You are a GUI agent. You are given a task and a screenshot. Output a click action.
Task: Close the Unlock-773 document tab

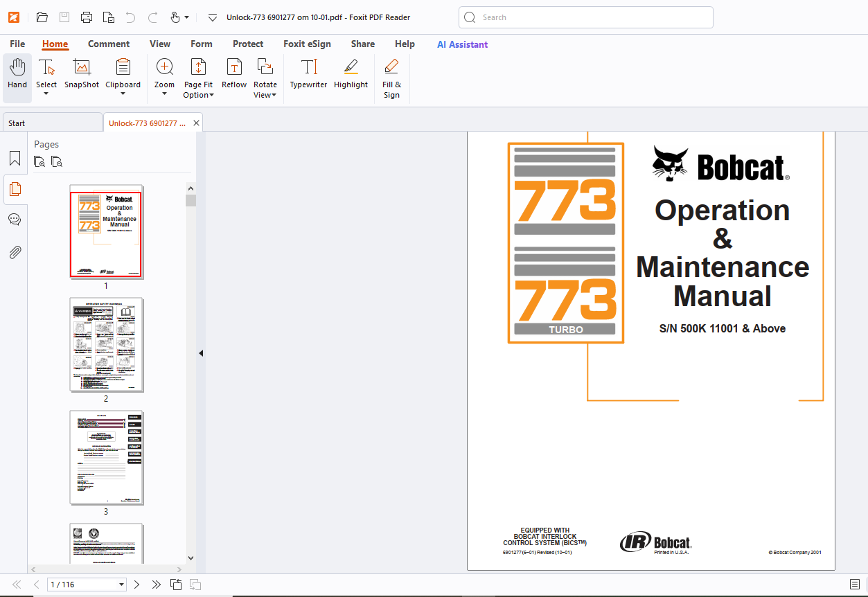click(x=196, y=123)
